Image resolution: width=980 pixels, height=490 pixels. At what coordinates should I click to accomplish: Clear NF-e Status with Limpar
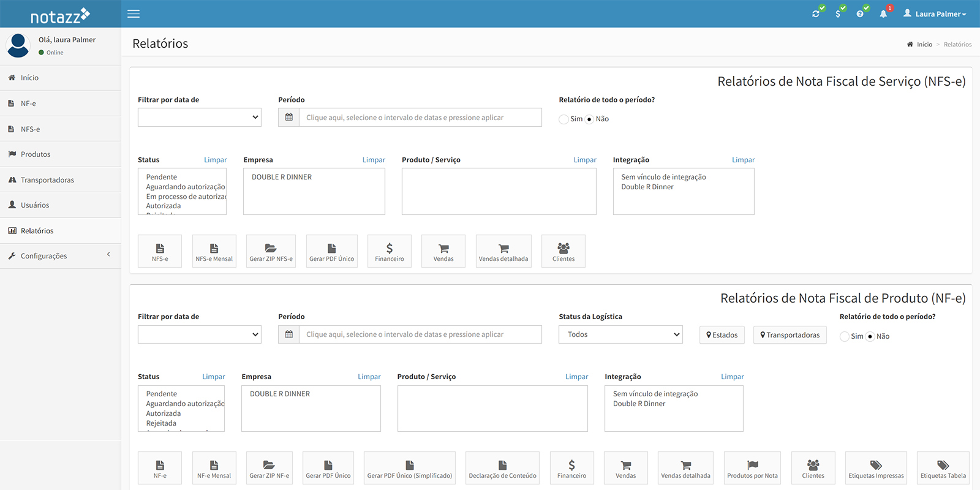(214, 377)
